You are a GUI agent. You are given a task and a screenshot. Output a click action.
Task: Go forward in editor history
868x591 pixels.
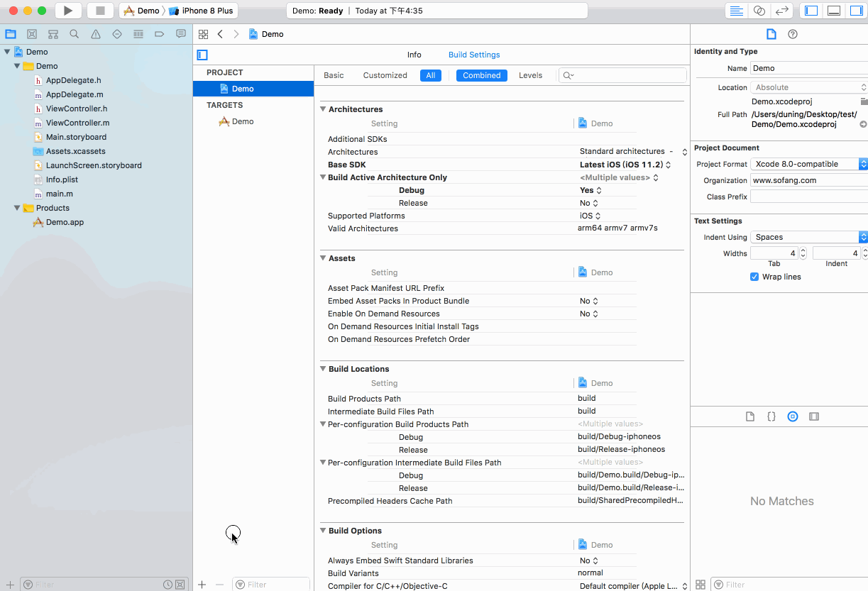(236, 34)
